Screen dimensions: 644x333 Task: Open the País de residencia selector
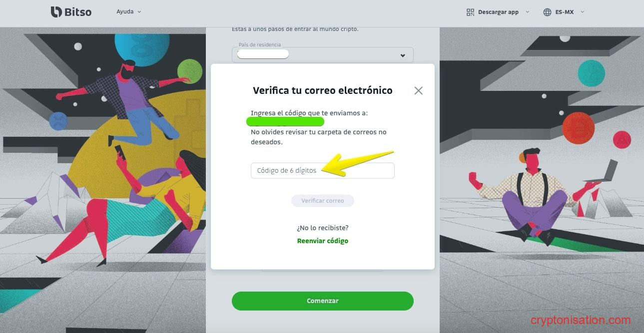tap(322, 54)
